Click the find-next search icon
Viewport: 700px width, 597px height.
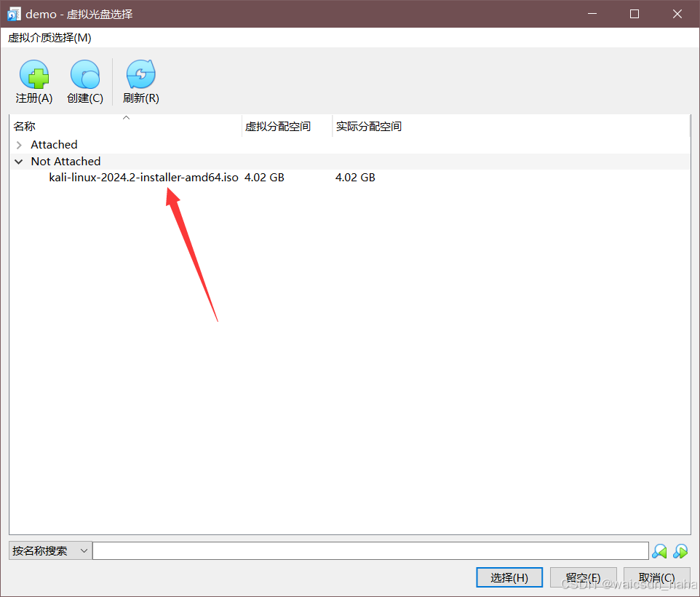[681, 551]
